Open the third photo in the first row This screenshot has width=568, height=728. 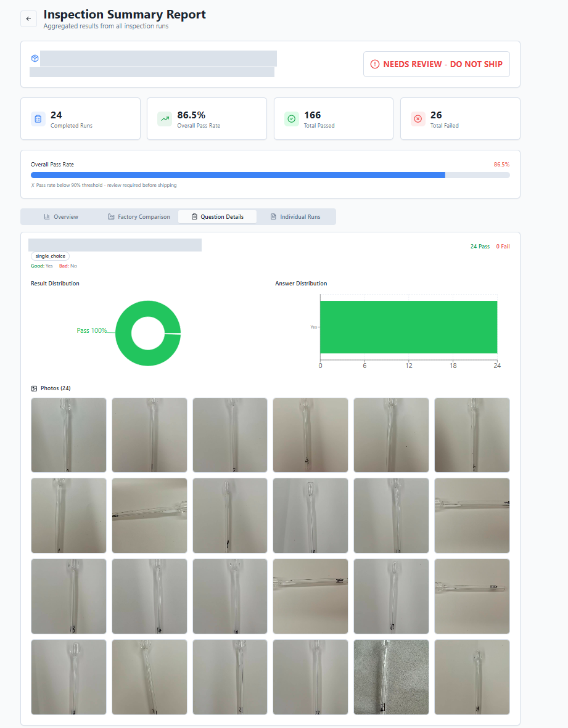[x=230, y=435]
